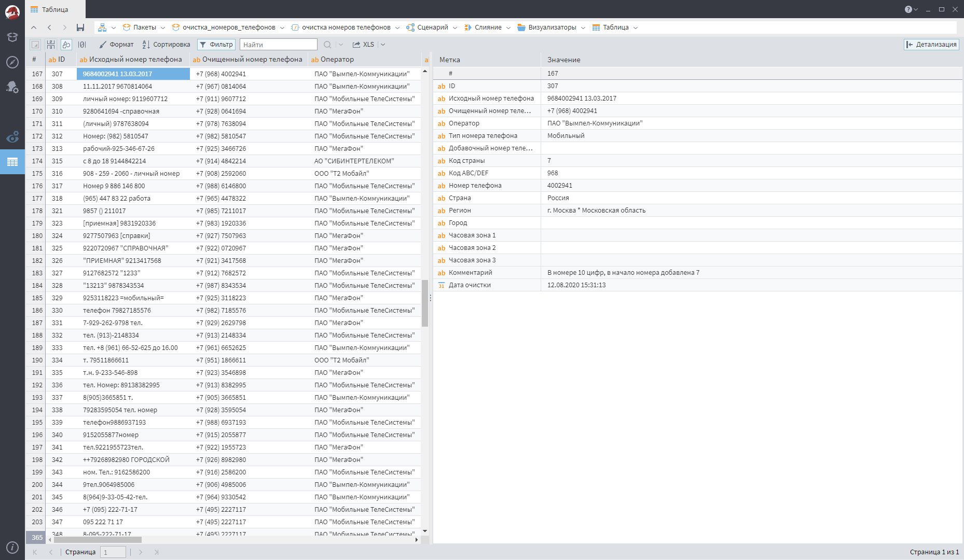Toggle the Фильтр filter button
The image size is (964, 560).
click(216, 45)
